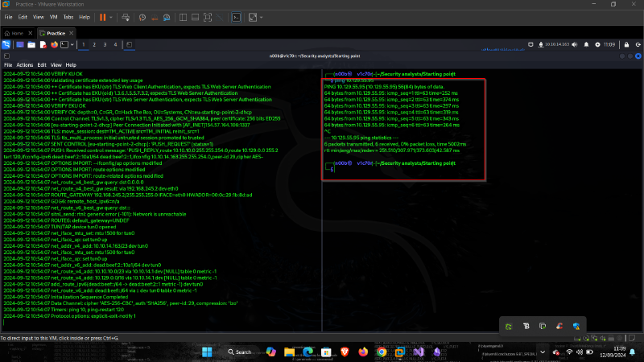Click the Kali lock screen icon
The height and width of the screenshot is (362, 644).
[625, 44]
